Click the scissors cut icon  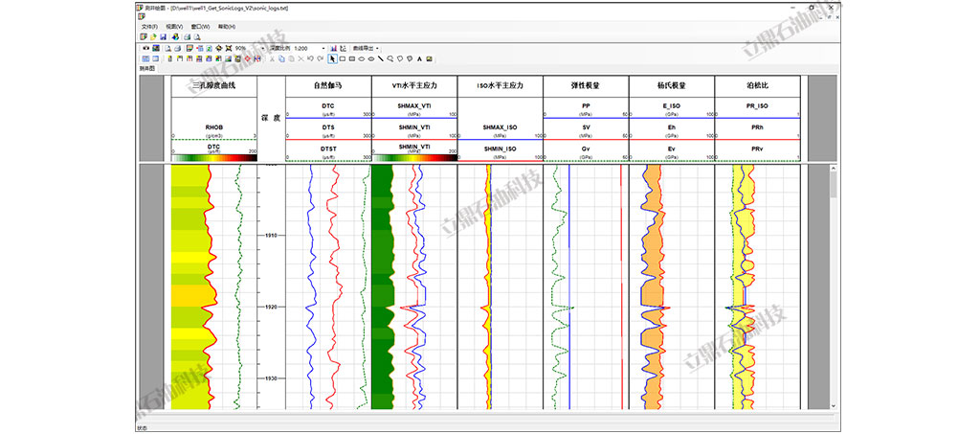click(x=272, y=58)
